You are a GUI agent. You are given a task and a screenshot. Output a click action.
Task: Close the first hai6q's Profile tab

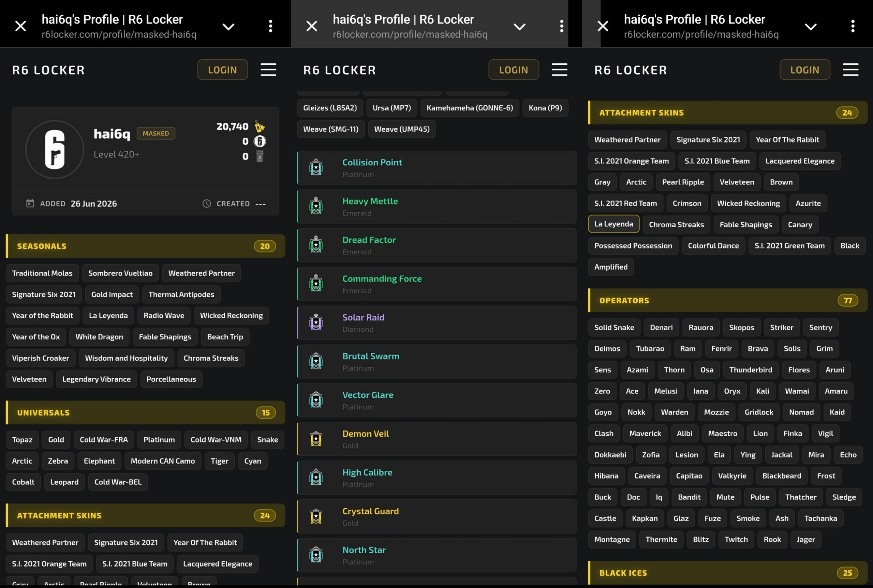[21, 26]
